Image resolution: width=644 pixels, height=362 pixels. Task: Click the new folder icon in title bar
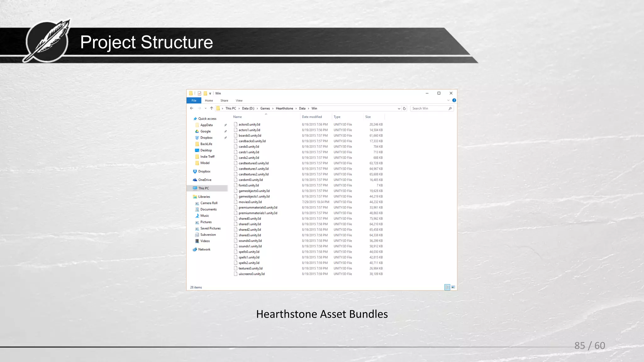(x=205, y=93)
